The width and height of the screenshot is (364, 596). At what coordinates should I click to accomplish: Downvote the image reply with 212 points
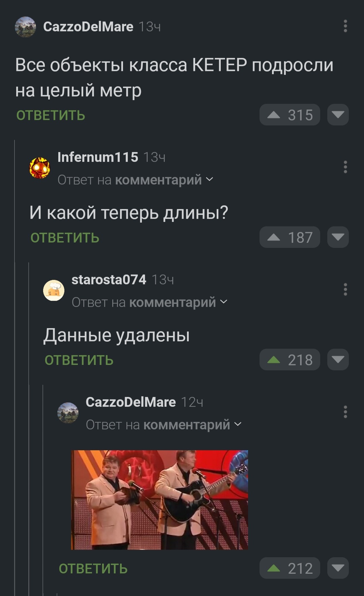point(338,568)
